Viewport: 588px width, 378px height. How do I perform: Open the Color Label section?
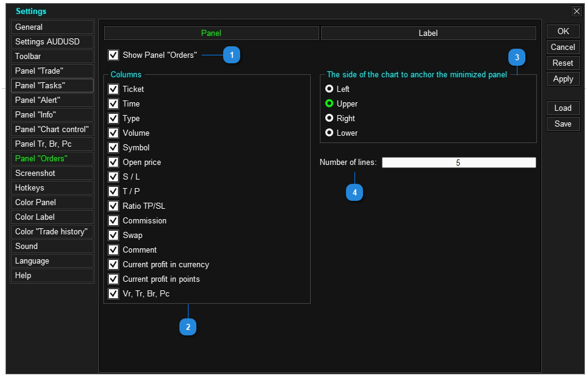52,217
